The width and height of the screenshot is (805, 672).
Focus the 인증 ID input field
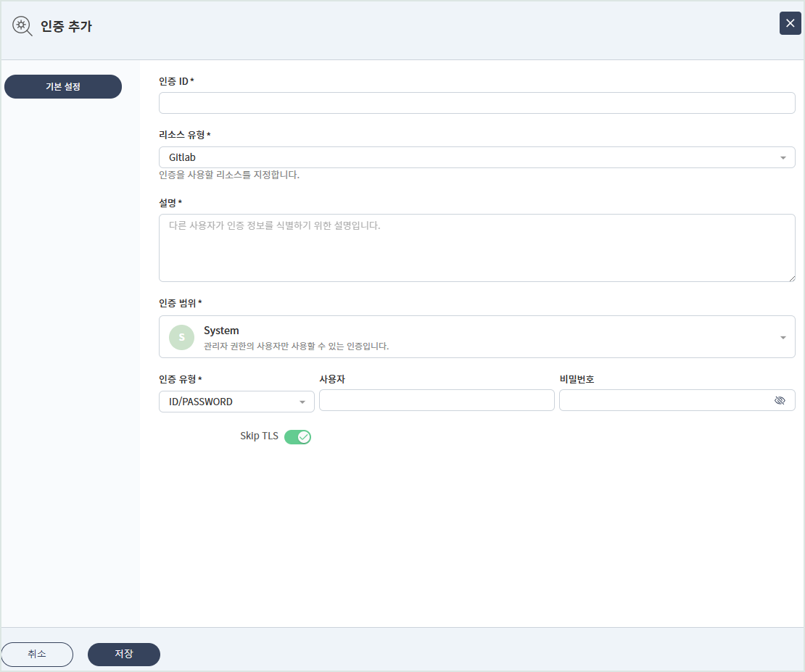tap(477, 103)
